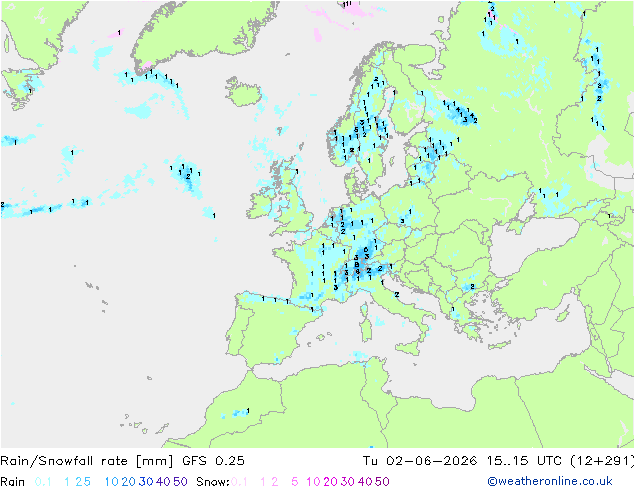Pick the Rain legend 1 color value
Screen dimensions: 634x490
[67, 482]
